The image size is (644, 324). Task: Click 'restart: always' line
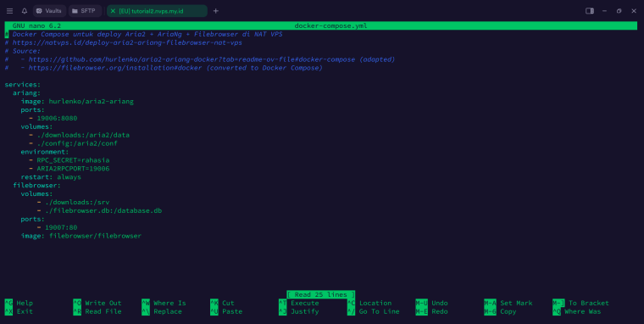51,177
